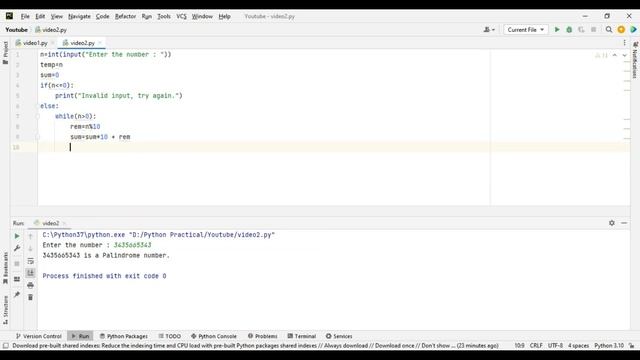Open the Navigate menu
The height and width of the screenshot is (360, 640).
click(x=79, y=16)
